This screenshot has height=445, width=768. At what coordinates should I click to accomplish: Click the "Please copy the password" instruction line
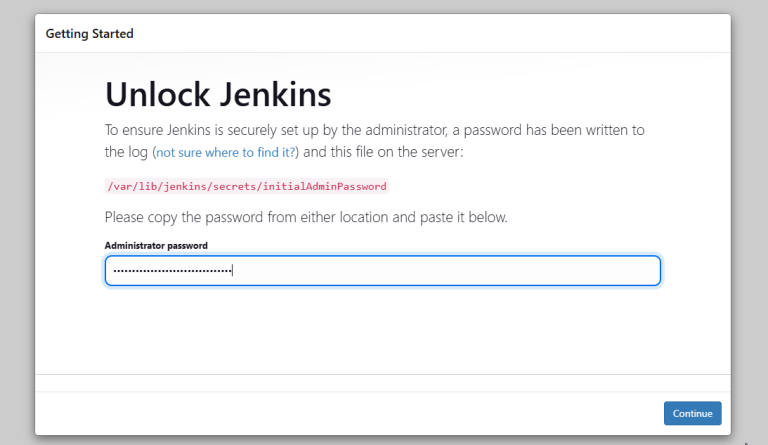[305, 217]
